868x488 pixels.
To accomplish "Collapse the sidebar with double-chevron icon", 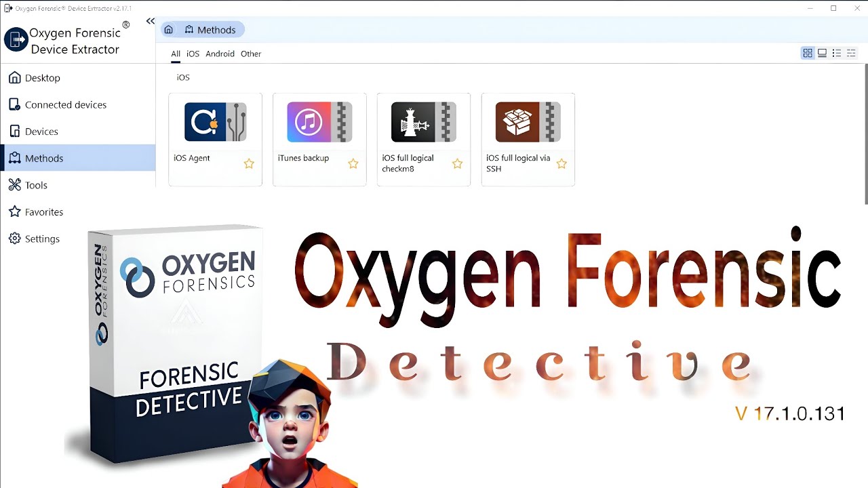I will pos(151,21).
